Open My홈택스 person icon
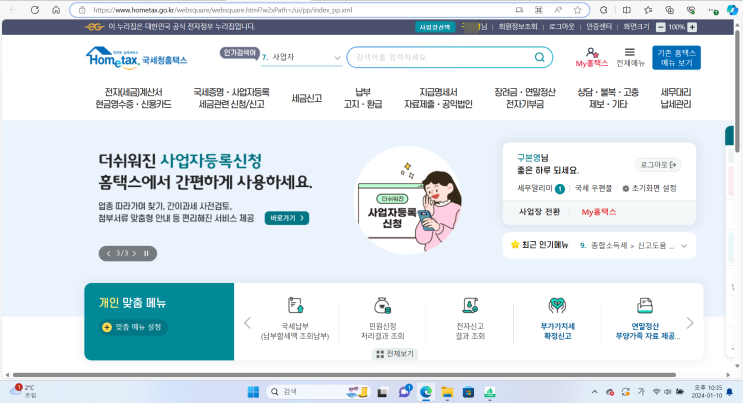The height and width of the screenshot is (403, 743). point(591,53)
